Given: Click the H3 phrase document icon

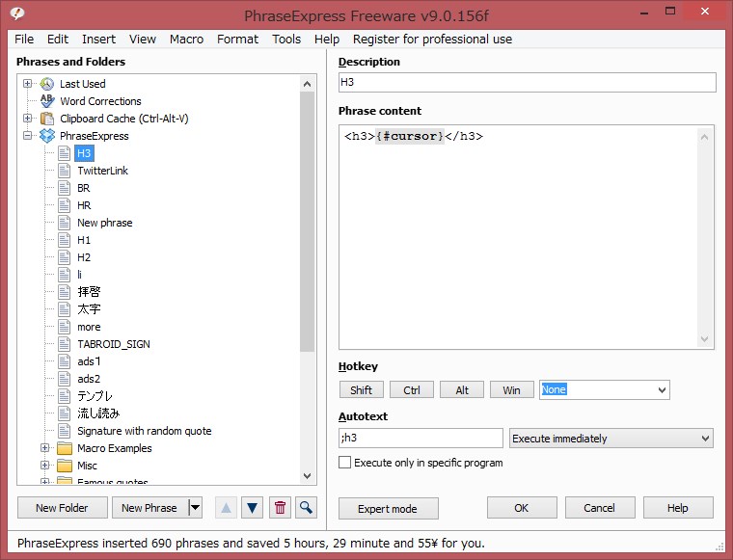Looking at the screenshot, I should pyautogui.click(x=65, y=153).
